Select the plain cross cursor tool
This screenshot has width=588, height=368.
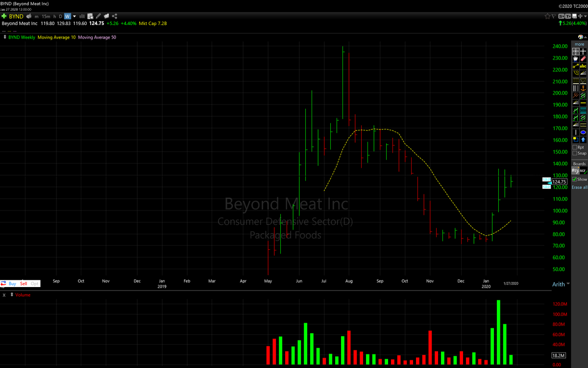click(x=584, y=51)
